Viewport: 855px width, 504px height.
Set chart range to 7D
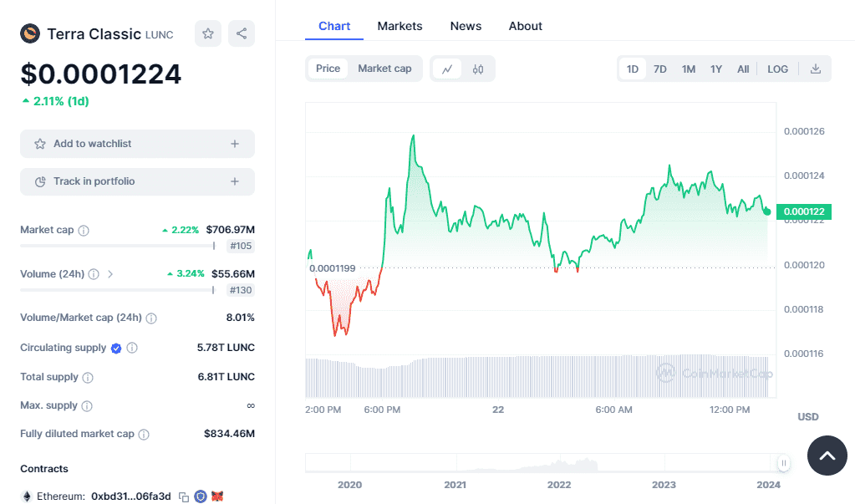tap(659, 69)
